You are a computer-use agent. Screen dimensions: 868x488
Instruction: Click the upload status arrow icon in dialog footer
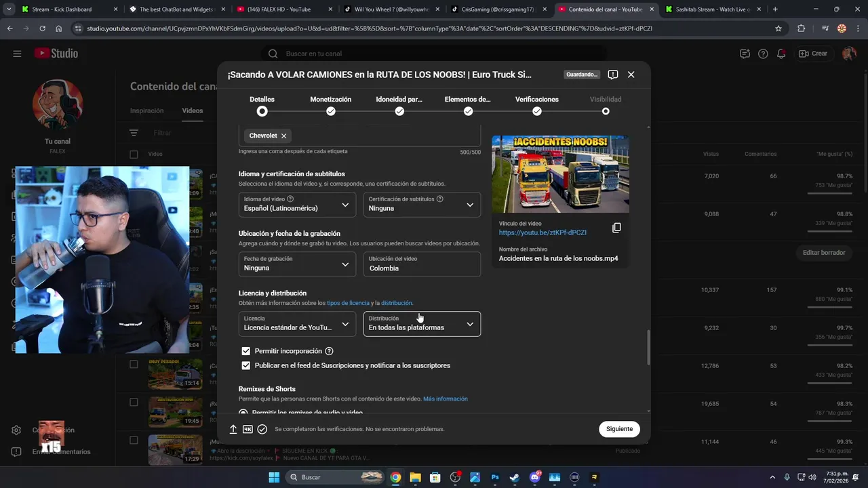(x=233, y=429)
